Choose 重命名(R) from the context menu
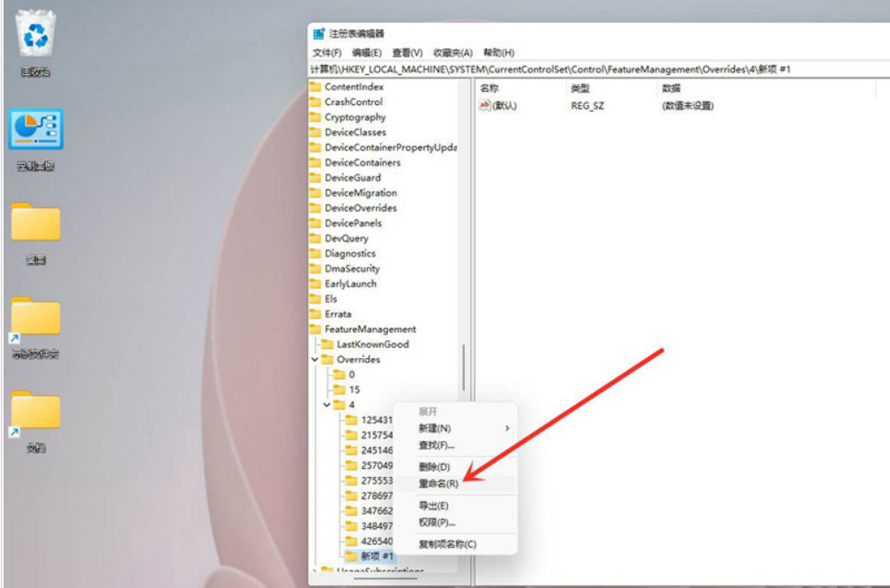The height and width of the screenshot is (588, 890). pos(438,484)
